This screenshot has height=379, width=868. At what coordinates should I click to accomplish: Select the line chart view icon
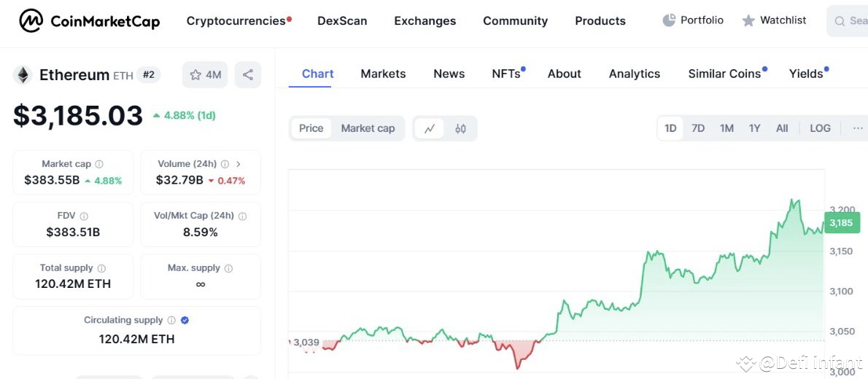click(x=429, y=128)
